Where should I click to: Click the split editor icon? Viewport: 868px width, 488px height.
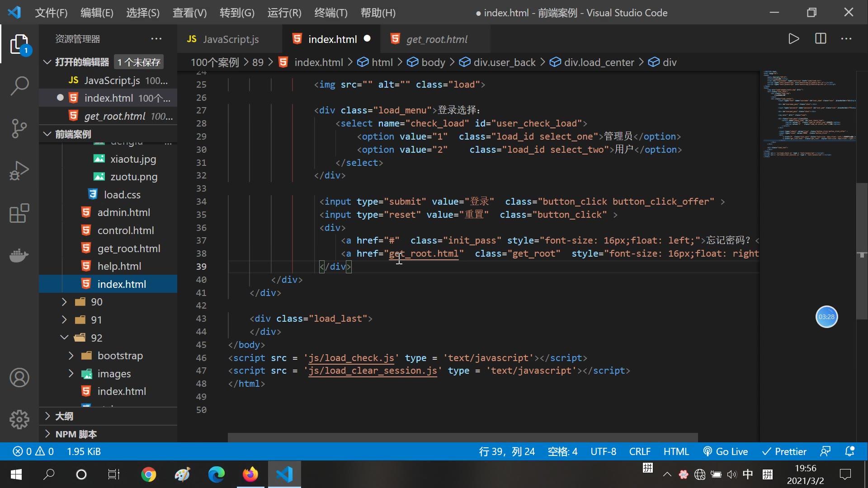tap(821, 39)
